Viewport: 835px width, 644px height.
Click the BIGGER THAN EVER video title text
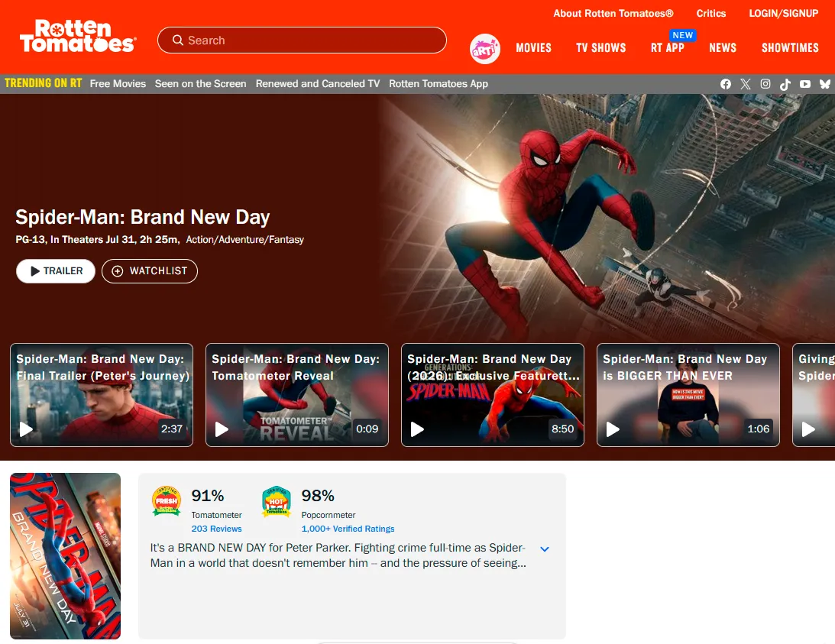click(x=685, y=367)
